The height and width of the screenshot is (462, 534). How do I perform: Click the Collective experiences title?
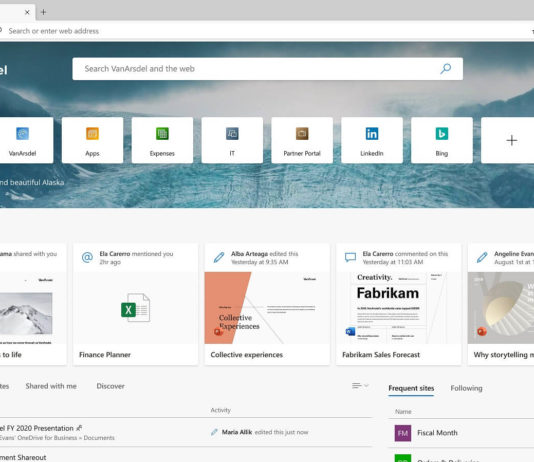pyautogui.click(x=247, y=355)
